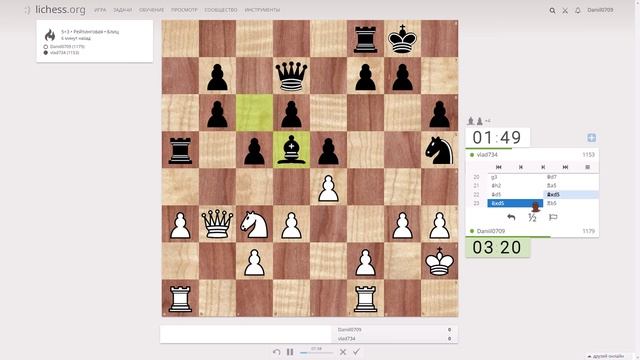Viewport: 640px width, 360px height.
Task: Expand the друзей онлайн friends panel
Action: [606, 356]
